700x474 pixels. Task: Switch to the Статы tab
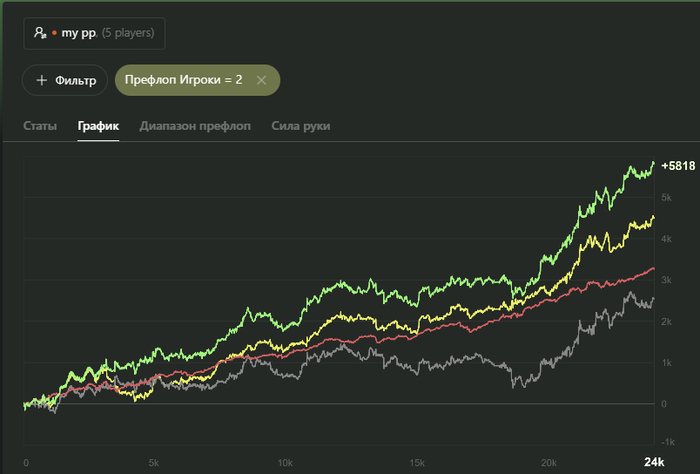click(40, 126)
